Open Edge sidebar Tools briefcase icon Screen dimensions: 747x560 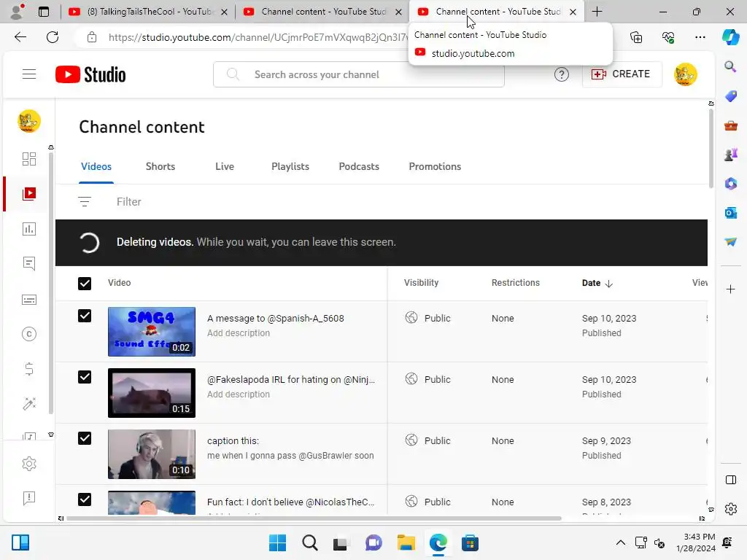pyautogui.click(x=730, y=125)
